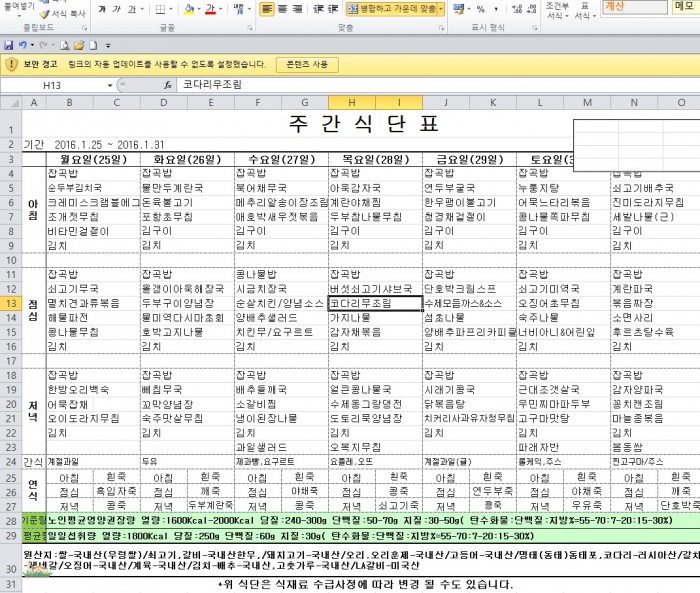This screenshot has width=700, height=593.
Task: Open the alignment (맞춤) group dialog launcher
Action: point(442,28)
